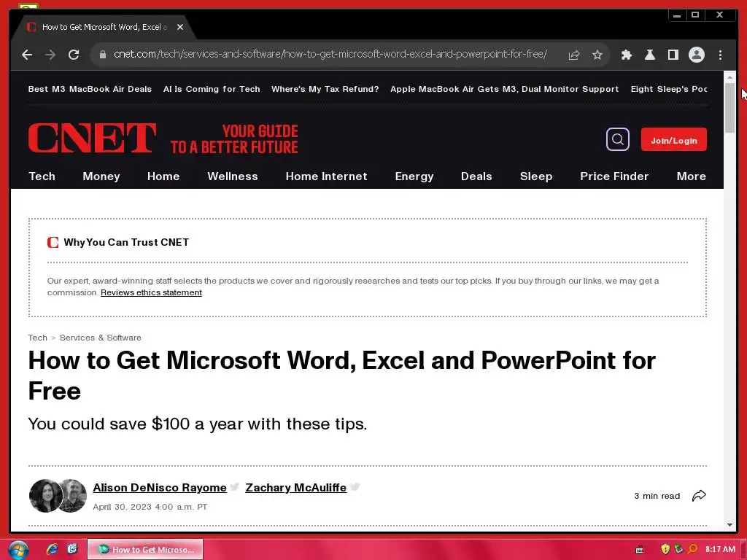The image size is (747, 560).
Task: Open the Price Finder menu
Action: click(x=614, y=176)
